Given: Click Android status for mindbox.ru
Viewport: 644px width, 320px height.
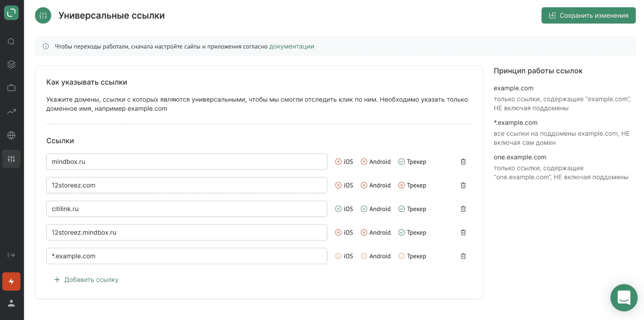Looking at the screenshot, I should (376, 162).
